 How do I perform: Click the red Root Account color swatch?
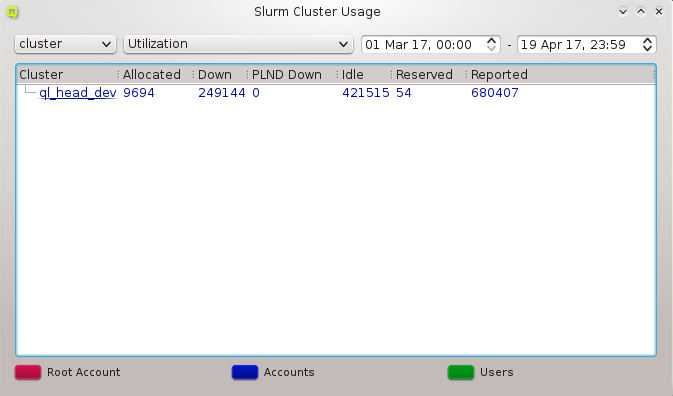point(28,372)
